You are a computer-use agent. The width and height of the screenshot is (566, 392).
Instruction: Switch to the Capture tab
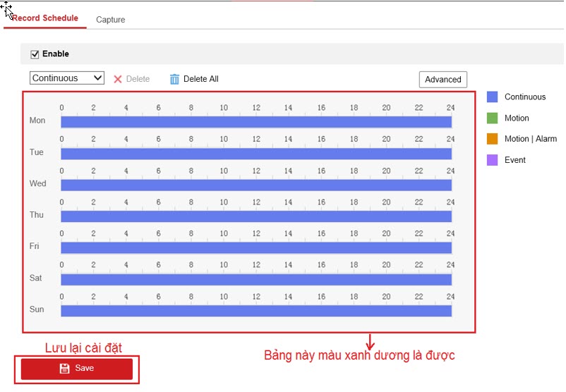tap(110, 20)
